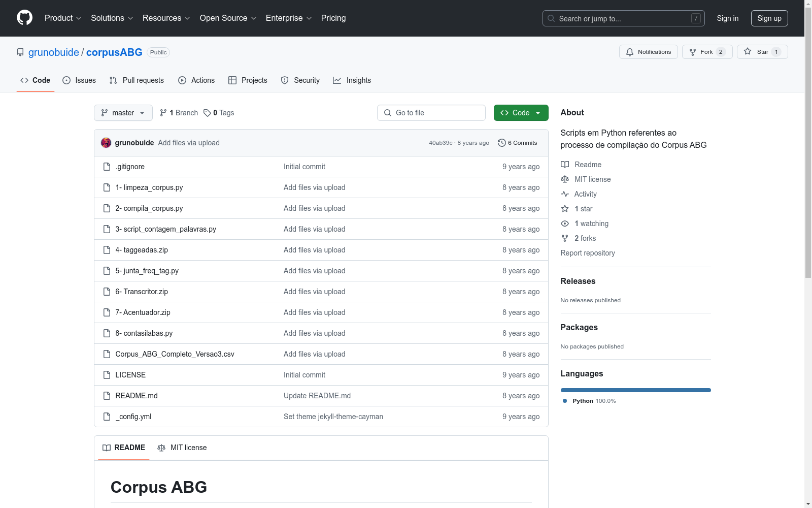Expand the Solutions menu
This screenshot has width=812, height=508.
tap(112, 18)
